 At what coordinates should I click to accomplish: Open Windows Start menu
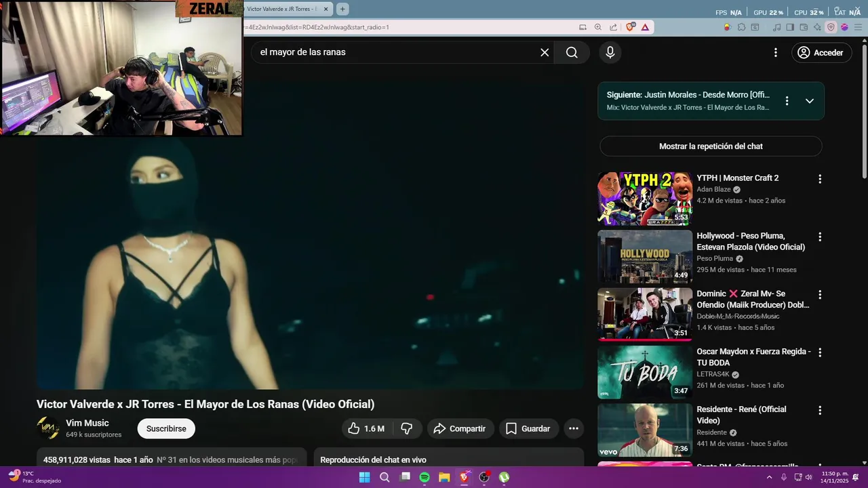coord(364,477)
